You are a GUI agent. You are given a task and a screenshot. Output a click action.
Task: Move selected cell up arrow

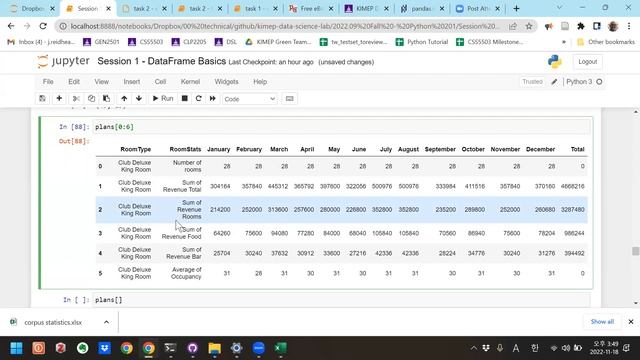pos(124,98)
